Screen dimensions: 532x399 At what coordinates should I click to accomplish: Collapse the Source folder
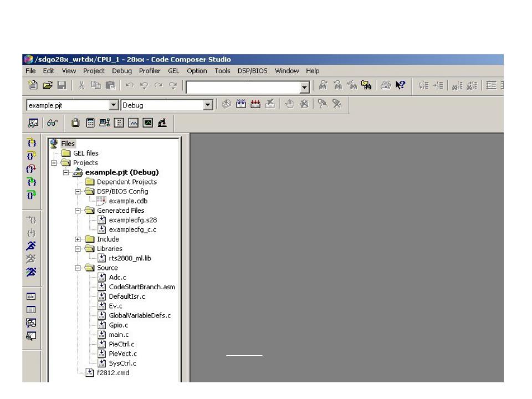pos(78,268)
